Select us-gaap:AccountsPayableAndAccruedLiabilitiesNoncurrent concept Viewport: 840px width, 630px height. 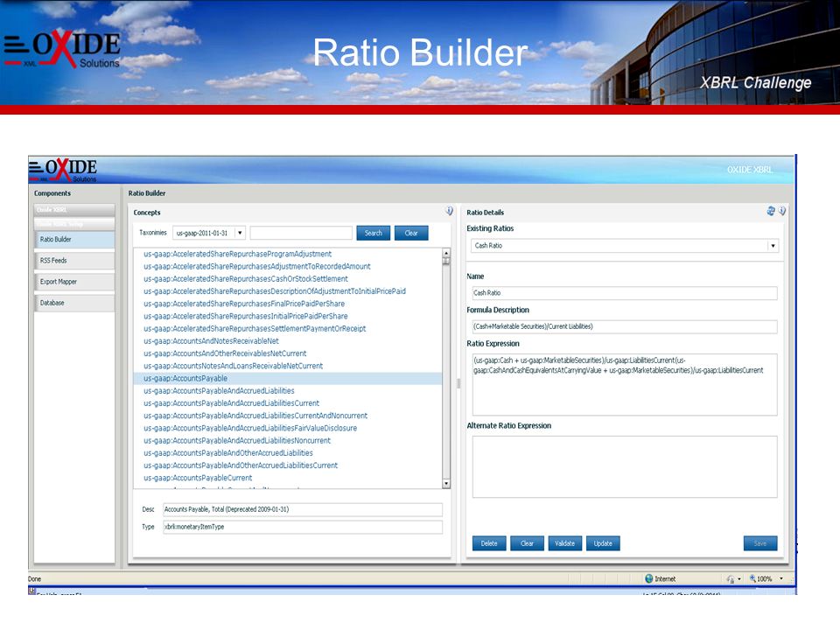pyautogui.click(x=237, y=440)
